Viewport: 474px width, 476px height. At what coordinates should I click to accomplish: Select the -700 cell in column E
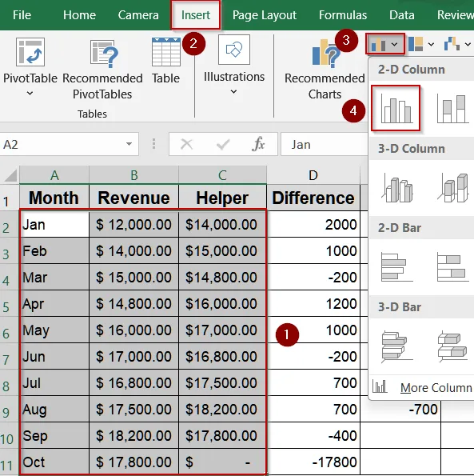coord(400,410)
